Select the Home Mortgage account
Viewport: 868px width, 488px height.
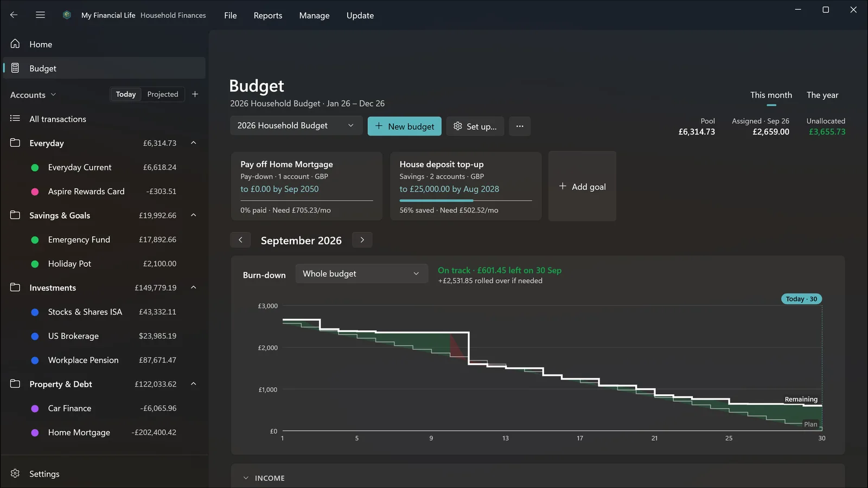pos(104,432)
